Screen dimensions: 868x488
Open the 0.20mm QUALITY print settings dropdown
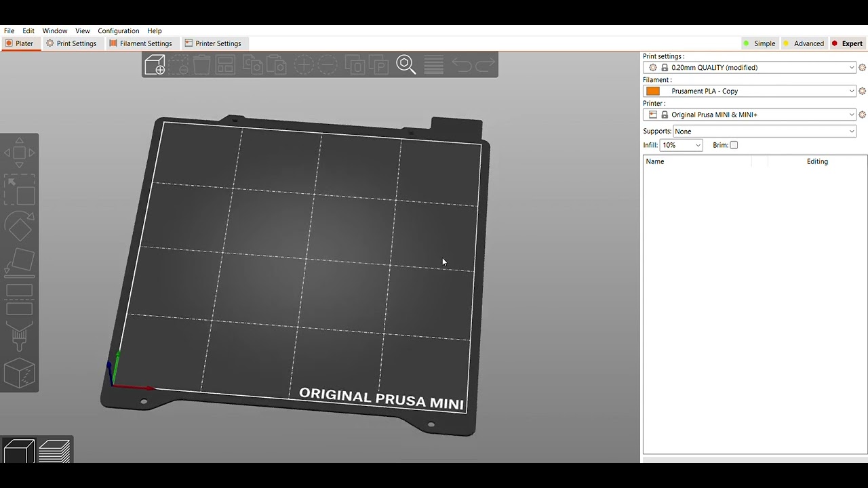749,68
